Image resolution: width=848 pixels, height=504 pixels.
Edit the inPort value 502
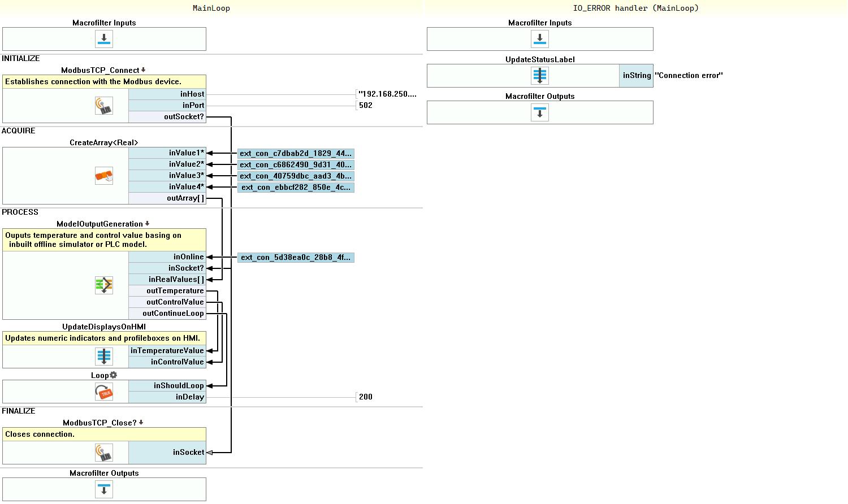coord(366,106)
